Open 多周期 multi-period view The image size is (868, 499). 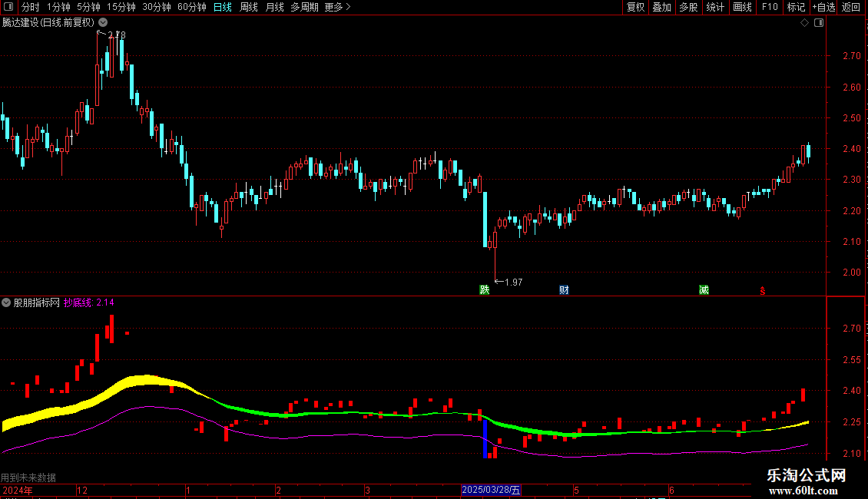[x=304, y=7]
